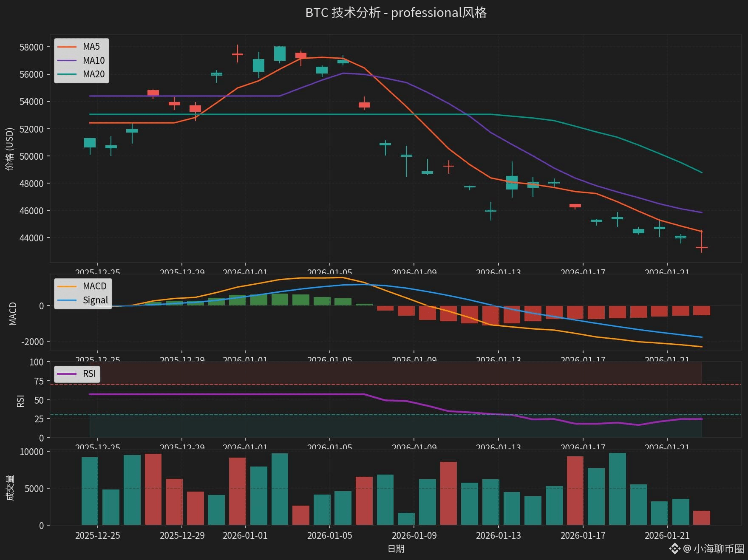The height and width of the screenshot is (560, 748).
Task: Click the bottom 2026-01-21 date label
Action: [x=667, y=535]
